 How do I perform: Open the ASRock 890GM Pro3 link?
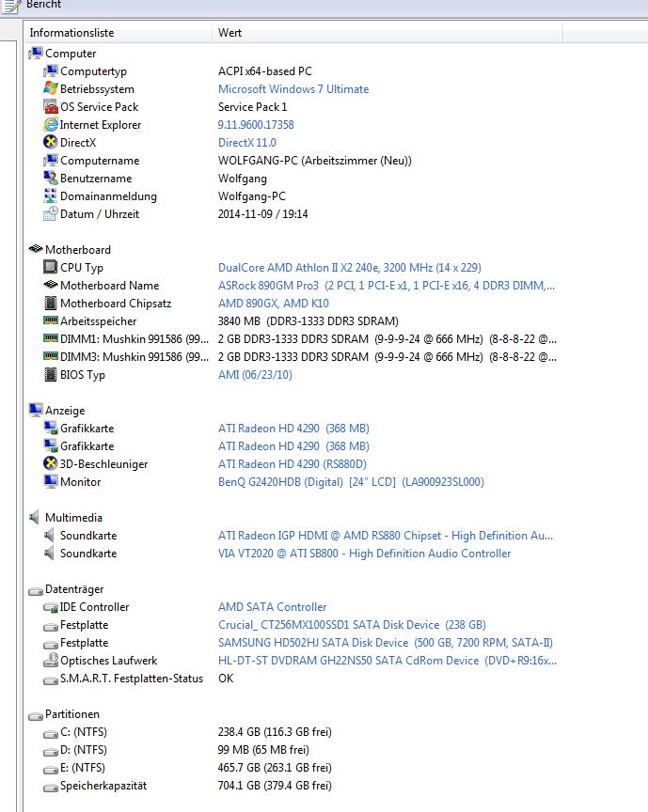(387, 286)
